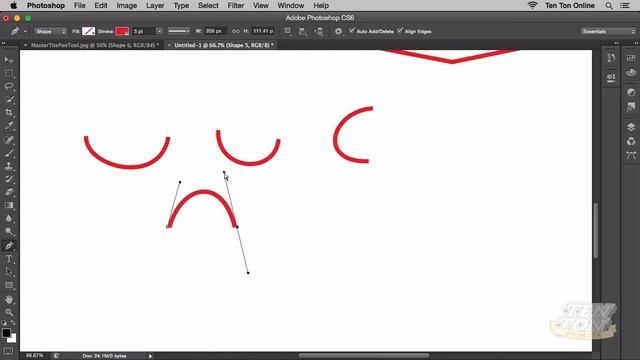Open the Stroke color swatch
Image resolution: width=640 pixels, height=360 pixels.
(x=122, y=31)
